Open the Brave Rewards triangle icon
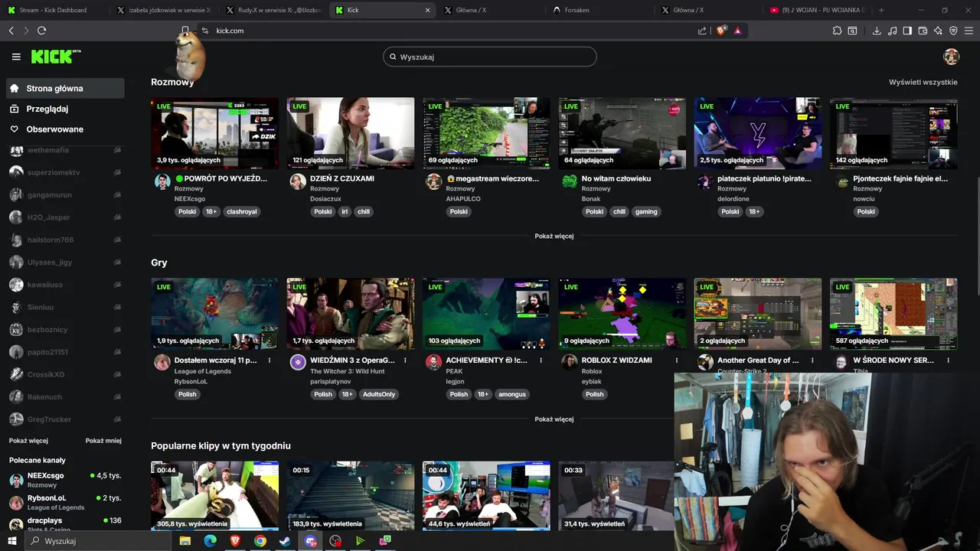 click(x=737, y=31)
